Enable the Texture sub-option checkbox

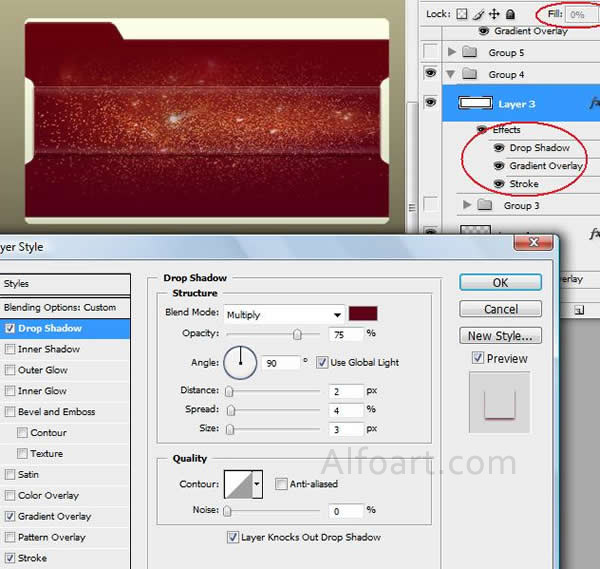pyautogui.click(x=22, y=453)
